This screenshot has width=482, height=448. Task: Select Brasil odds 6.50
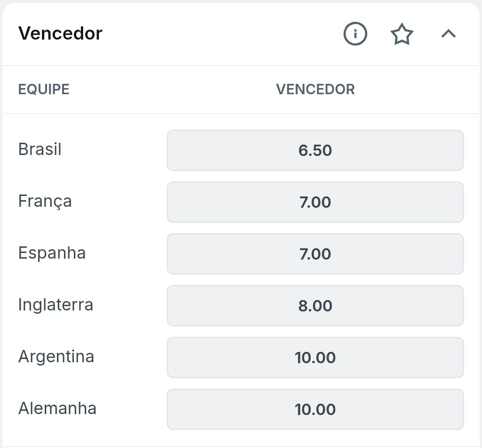tap(315, 150)
